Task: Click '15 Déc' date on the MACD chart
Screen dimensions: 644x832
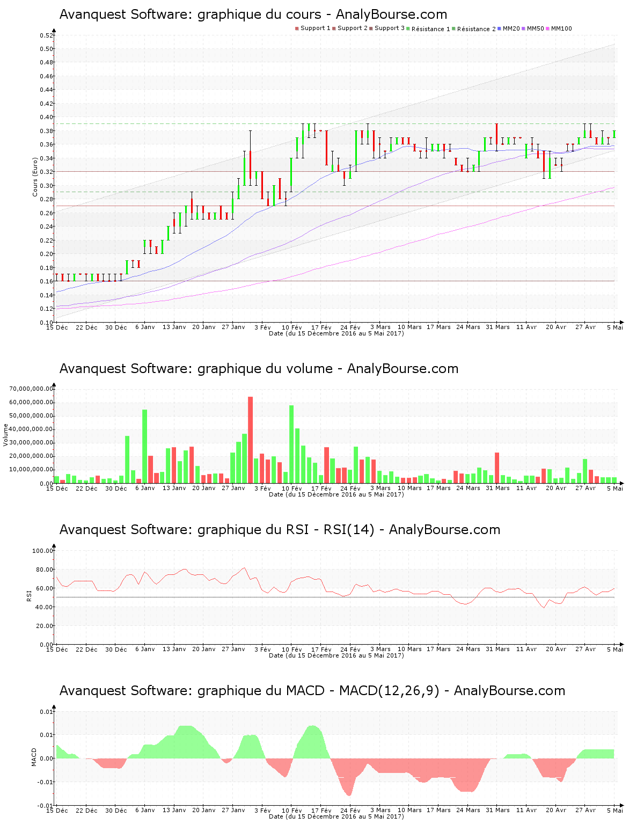Action: click(x=57, y=811)
